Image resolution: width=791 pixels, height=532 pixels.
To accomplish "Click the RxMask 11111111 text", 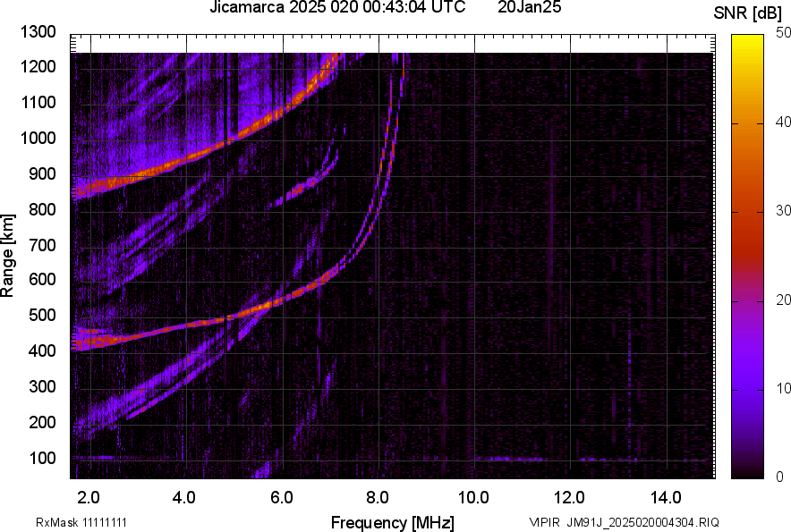I will [87, 522].
